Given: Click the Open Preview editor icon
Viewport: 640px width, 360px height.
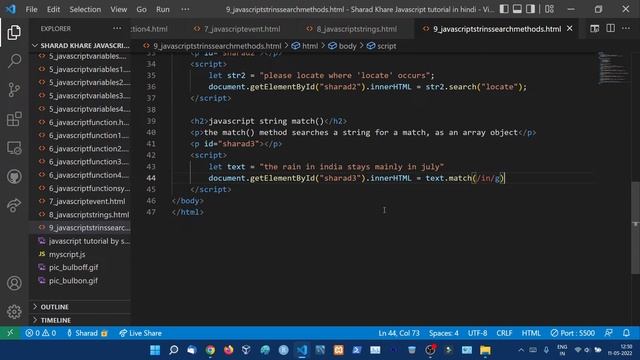Looking at the screenshot, I should 595,29.
